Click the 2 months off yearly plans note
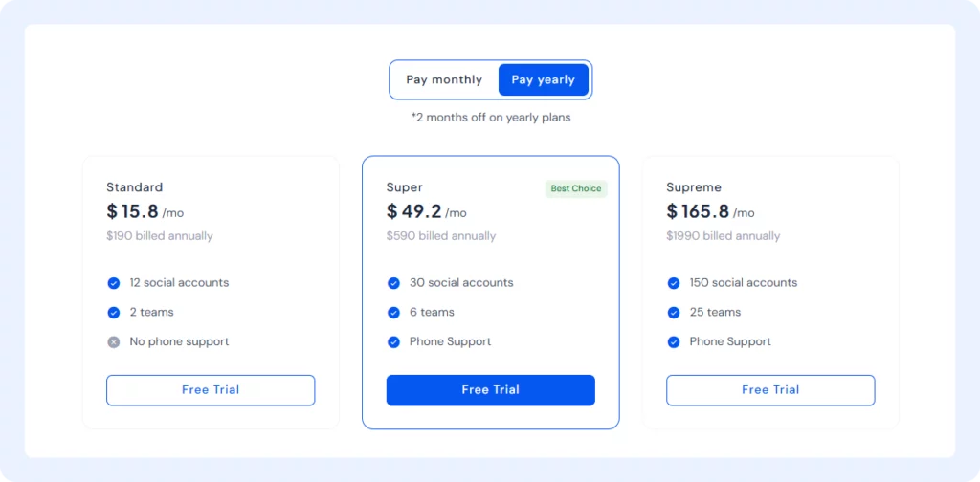This screenshot has height=482, width=980. click(x=491, y=117)
